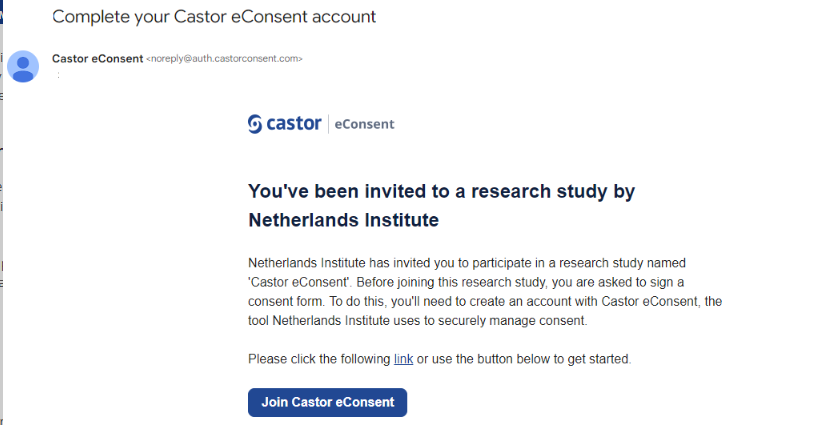Follow the underlined "link" hyperlink

[x=403, y=359]
